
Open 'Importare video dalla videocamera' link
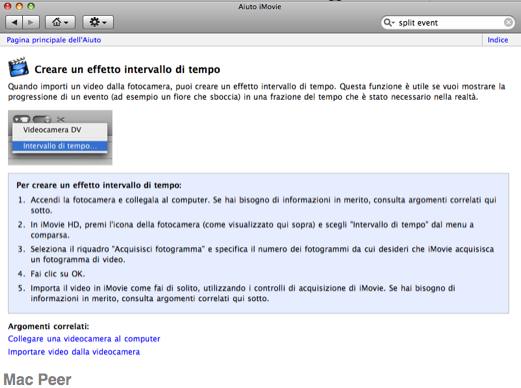tap(74, 352)
